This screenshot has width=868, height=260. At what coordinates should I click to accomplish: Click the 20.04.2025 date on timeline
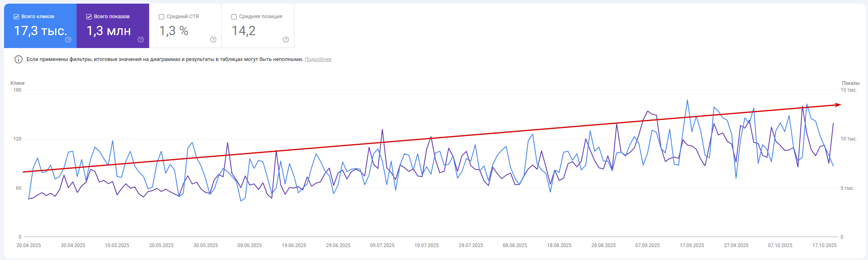tap(29, 245)
